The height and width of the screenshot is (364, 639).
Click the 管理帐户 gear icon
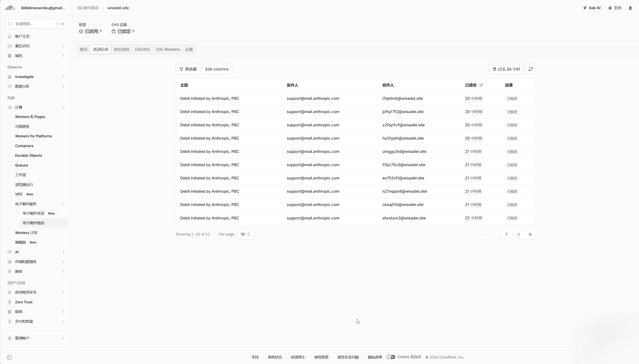[10, 338]
